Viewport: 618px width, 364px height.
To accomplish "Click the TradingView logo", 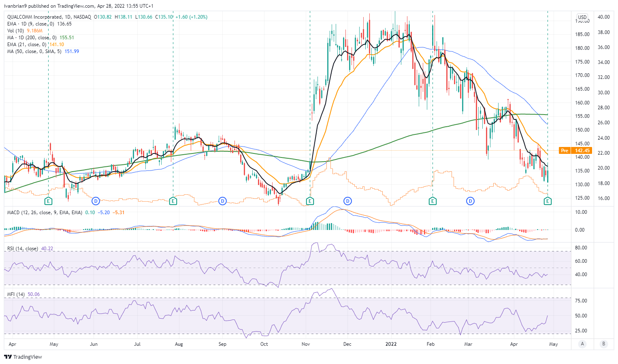I will click(23, 357).
